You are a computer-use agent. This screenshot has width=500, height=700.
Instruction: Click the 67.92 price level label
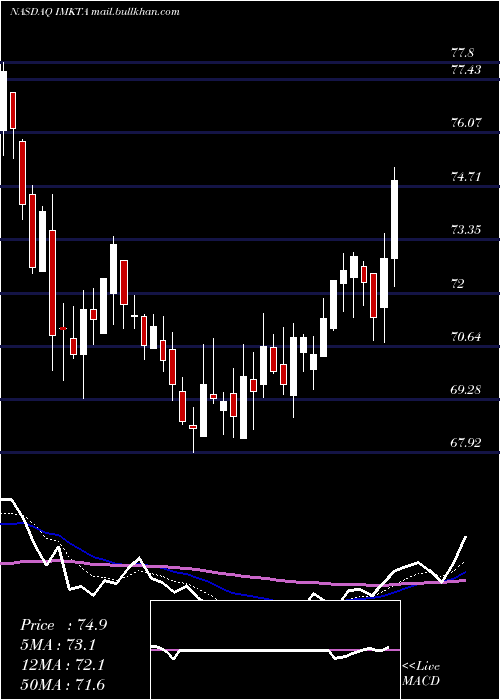pyautogui.click(x=466, y=443)
